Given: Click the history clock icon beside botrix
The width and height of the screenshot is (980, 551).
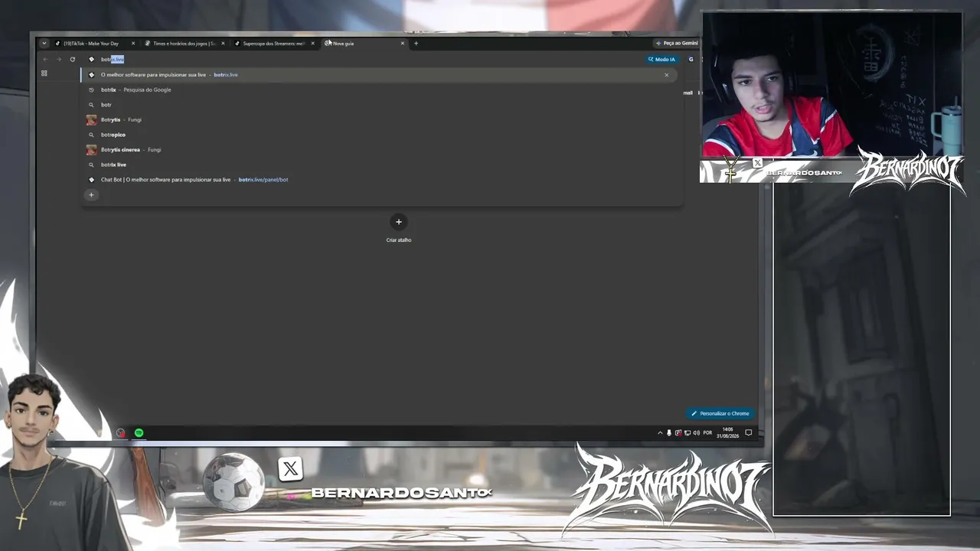Looking at the screenshot, I should click(91, 90).
